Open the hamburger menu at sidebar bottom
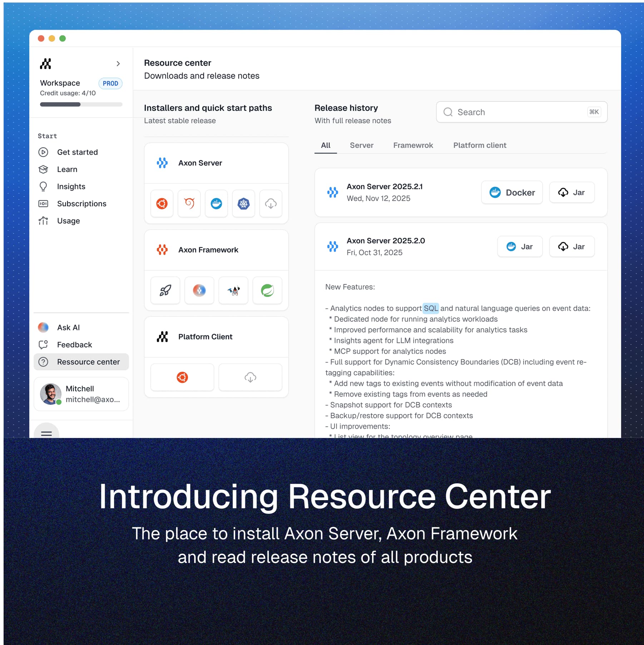 click(46, 433)
